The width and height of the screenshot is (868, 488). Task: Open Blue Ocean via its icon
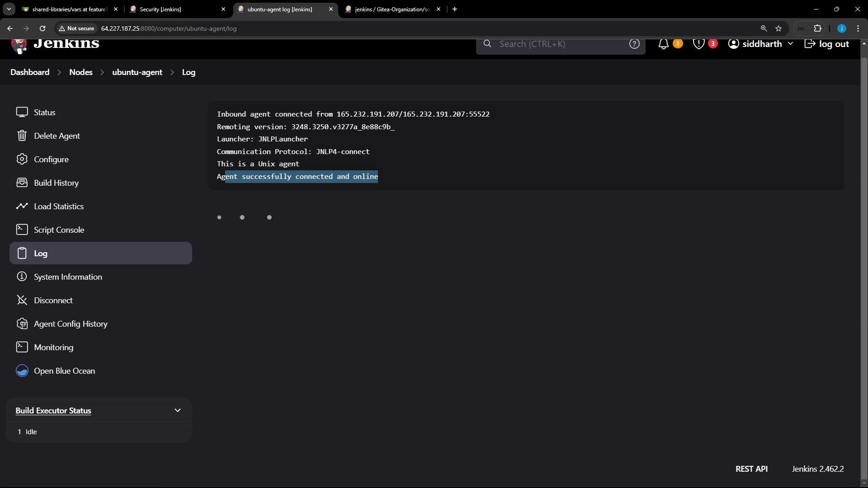(22, 371)
